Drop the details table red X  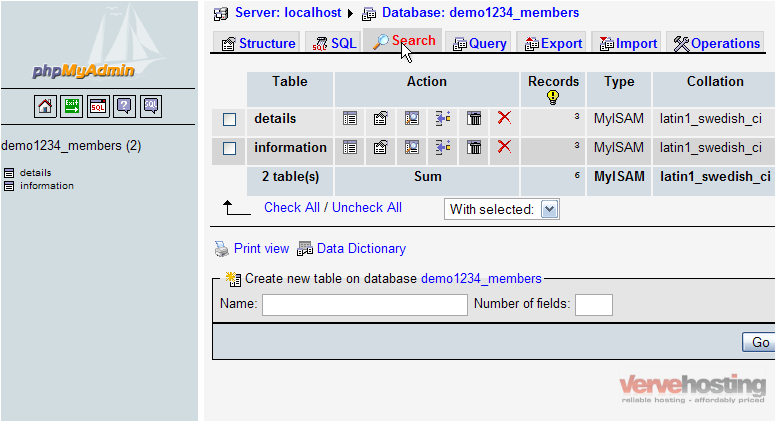tap(504, 118)
